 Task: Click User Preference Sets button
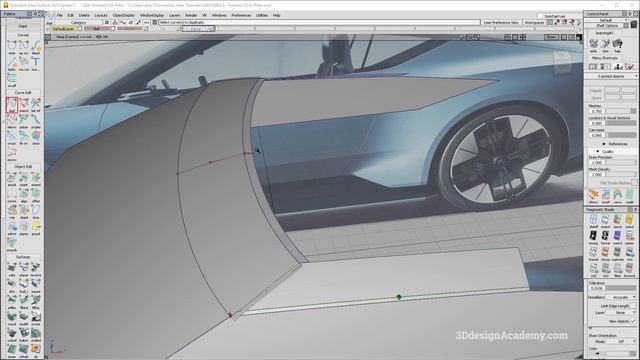[501, 22]
